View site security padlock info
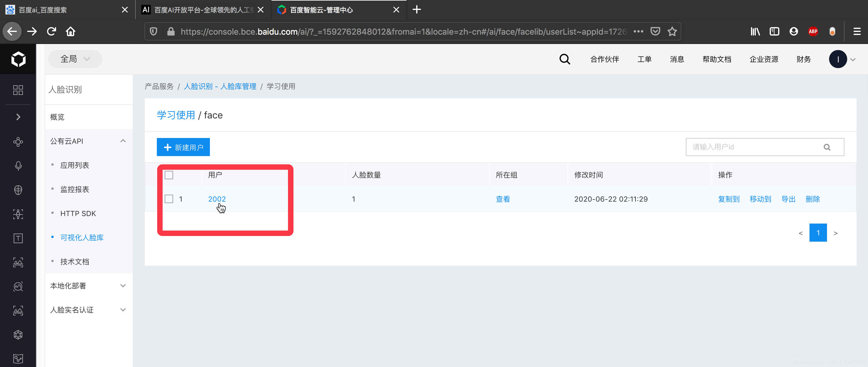Screen dimensions: 868x367 coord(171,31)
